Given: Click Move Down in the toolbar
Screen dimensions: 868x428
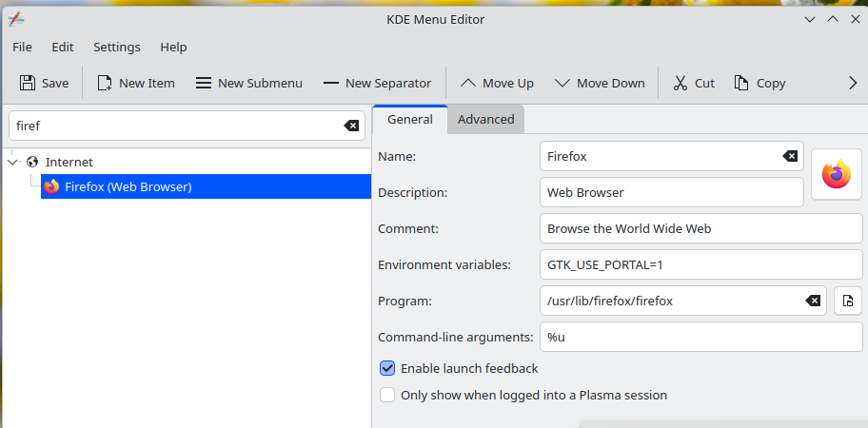Looking at the screenshot, I should (600, 84).
